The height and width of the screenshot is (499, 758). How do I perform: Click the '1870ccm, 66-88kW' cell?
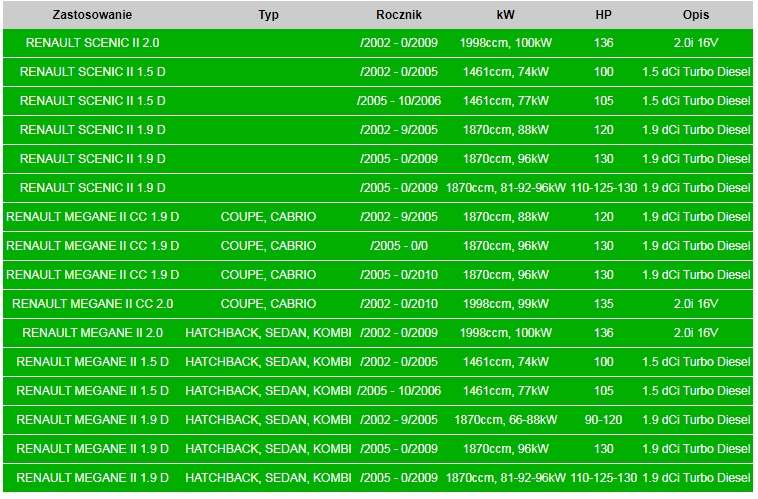[506, 420]
